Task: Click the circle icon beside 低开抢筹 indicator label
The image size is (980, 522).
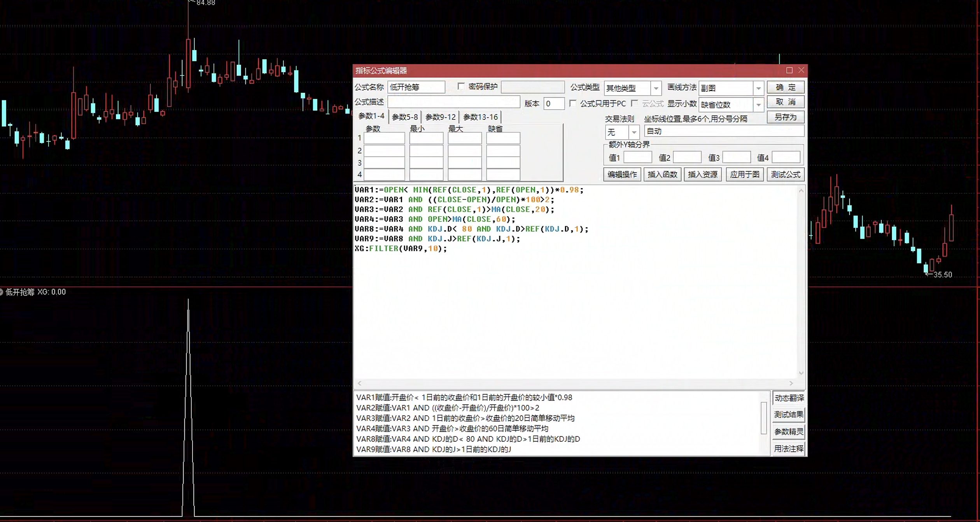Action: coord(1,292)
